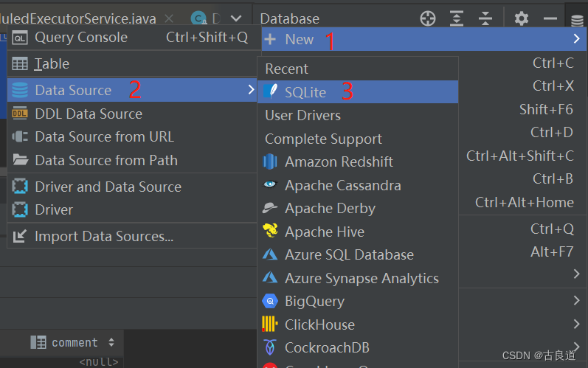
Task: Click the plus icon beside New
Action: [270, 39]
